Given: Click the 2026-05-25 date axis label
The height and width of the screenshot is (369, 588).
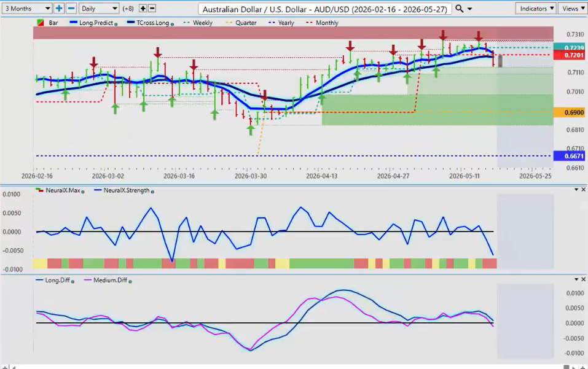Looking at the screenshot, I should coord(536,176).
